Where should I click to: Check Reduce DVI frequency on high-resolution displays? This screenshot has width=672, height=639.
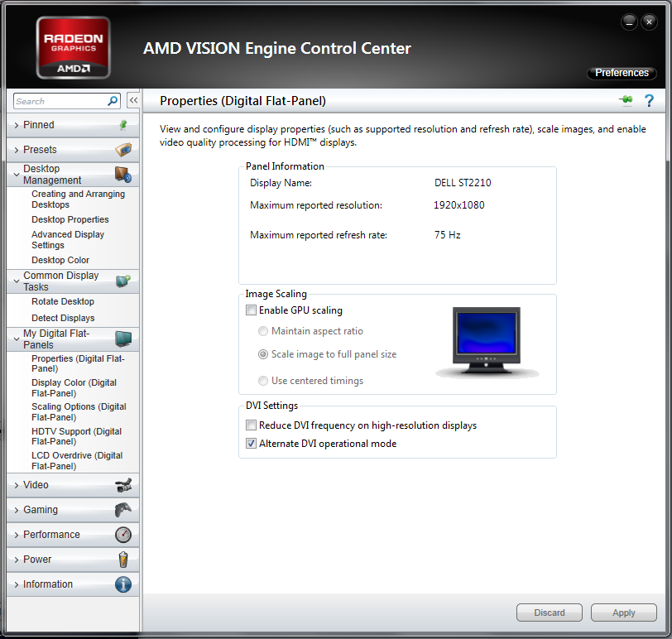[251, 425]
